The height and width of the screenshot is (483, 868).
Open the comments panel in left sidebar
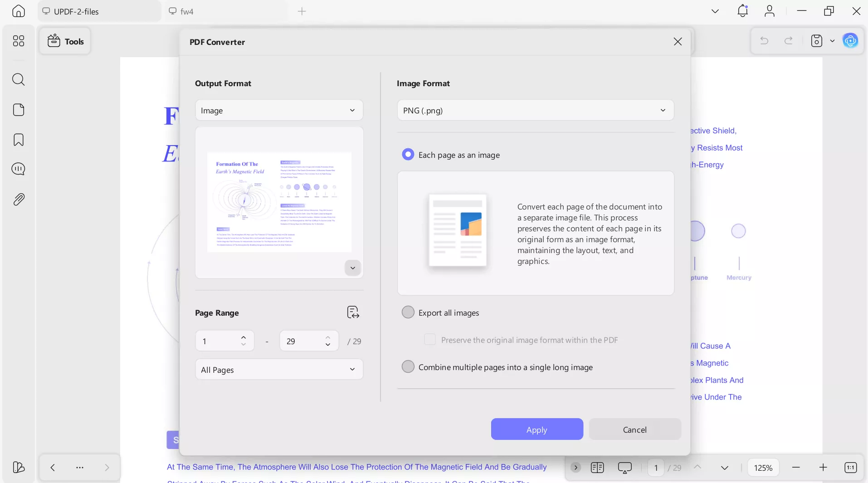pos(19,169)
